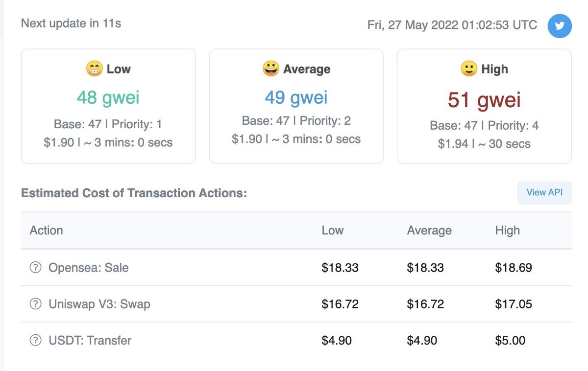Click the help icon beside Opensea: Sale

pyautogui.click(x=35, y=268)
